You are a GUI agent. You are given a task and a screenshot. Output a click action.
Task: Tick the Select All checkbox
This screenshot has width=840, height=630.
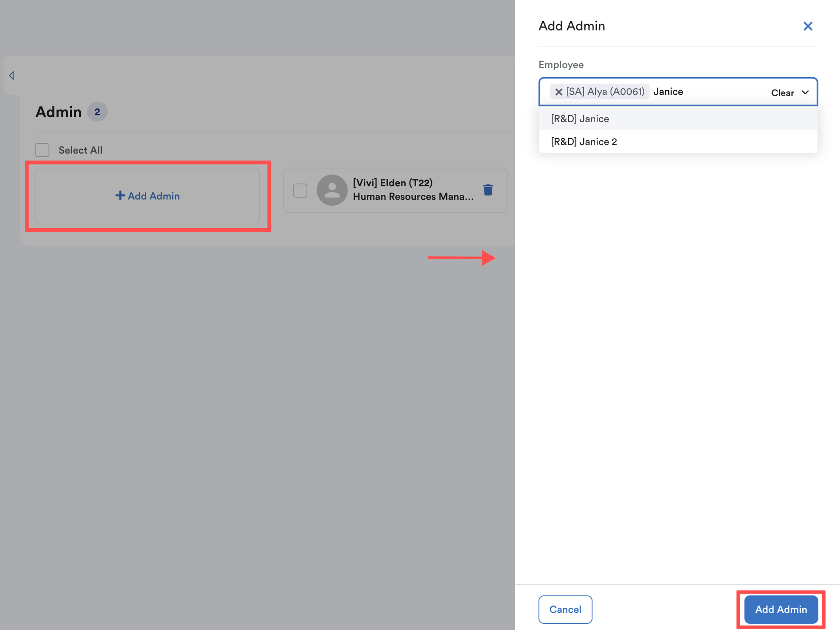pyautogui.click(x=42, y=150)
